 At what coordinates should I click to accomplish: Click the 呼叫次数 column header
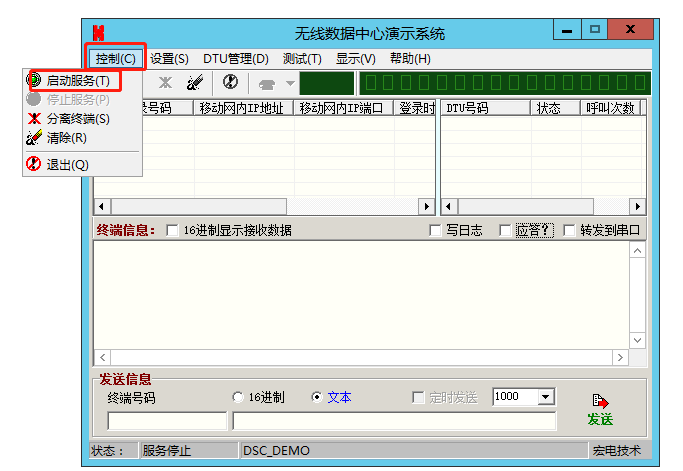pos(611,108)
